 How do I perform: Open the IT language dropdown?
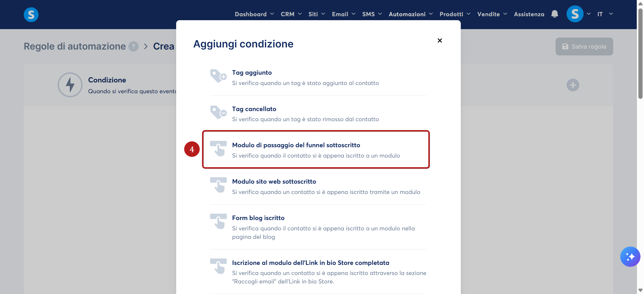[605, 14]
